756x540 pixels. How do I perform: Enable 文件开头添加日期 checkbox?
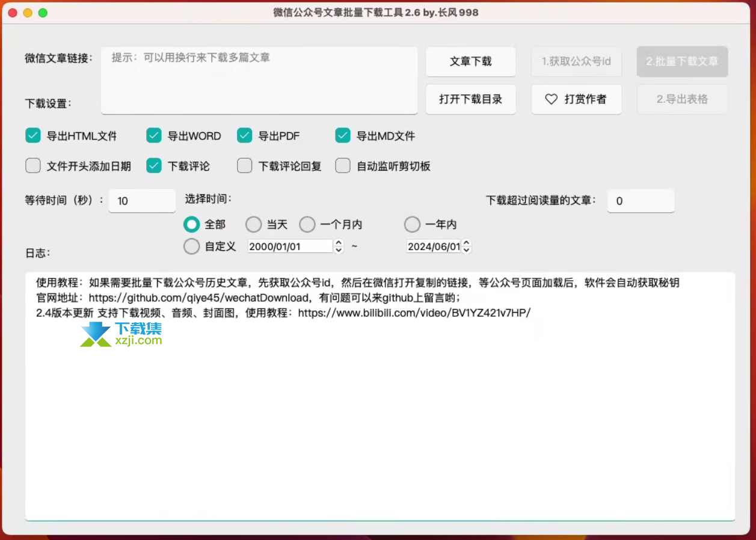(x=32, y=165)
